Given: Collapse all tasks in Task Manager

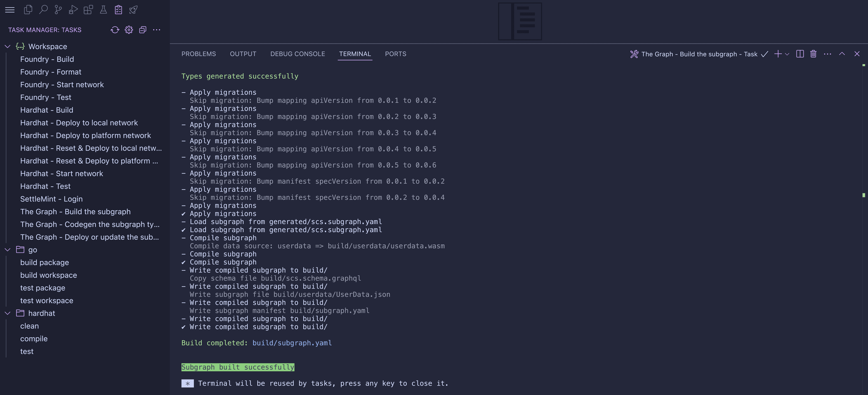Looking at the screenshot, I should pos(143,30).
